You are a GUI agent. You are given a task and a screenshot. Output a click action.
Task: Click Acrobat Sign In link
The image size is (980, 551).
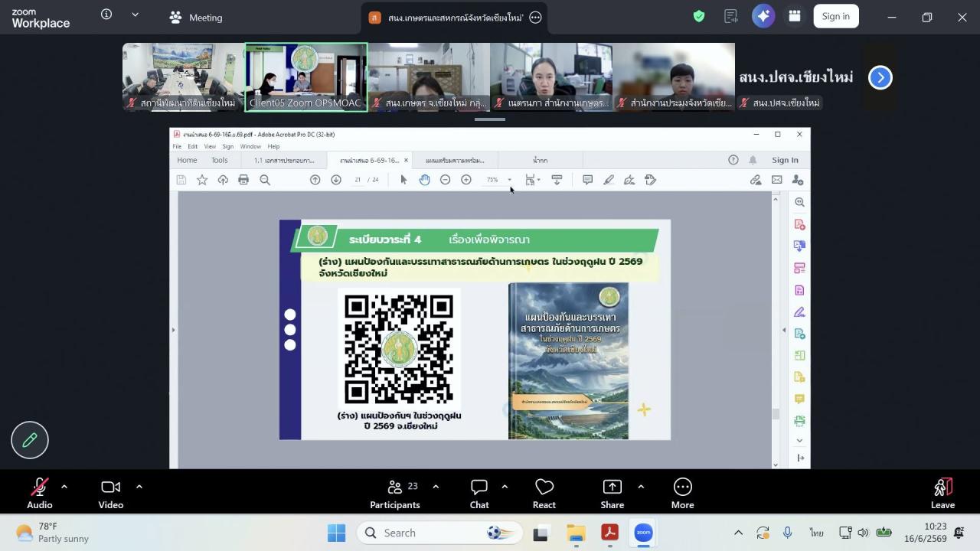(785, 160)
